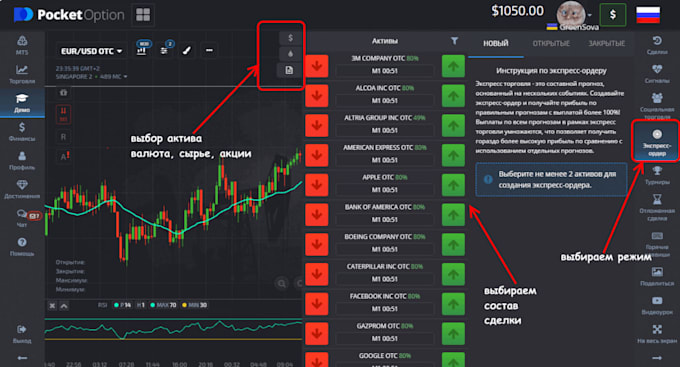The image size is (680, 367).
Task: Click the green up arrow for APPLE OTC
Action: (453, 185)
